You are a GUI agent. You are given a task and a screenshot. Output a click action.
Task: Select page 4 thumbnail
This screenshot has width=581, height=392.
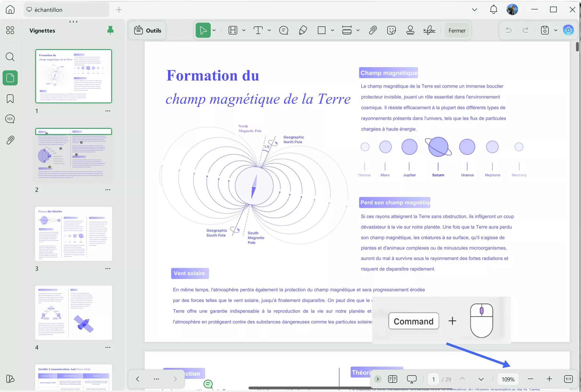coord(73,312)
